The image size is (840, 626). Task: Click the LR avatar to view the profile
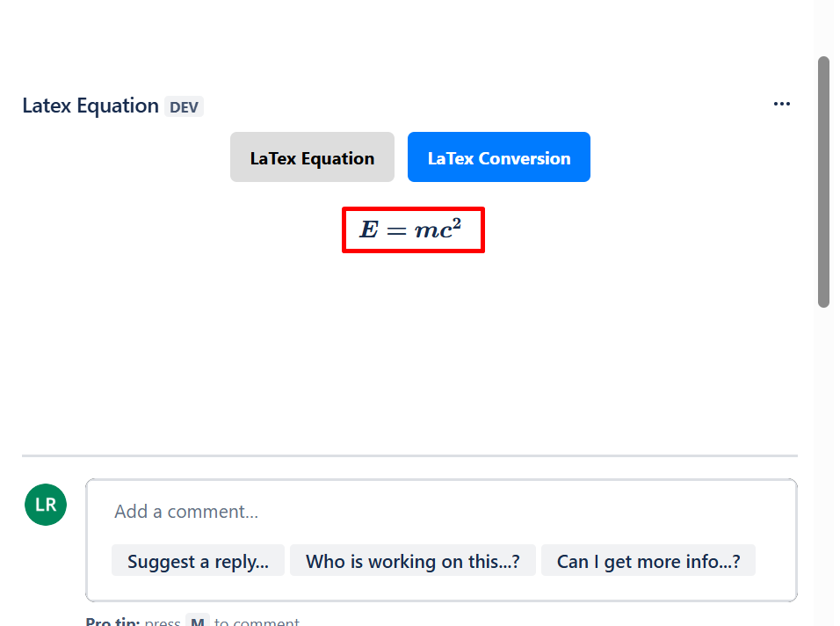pyautogui.click(x=45, y=505)
